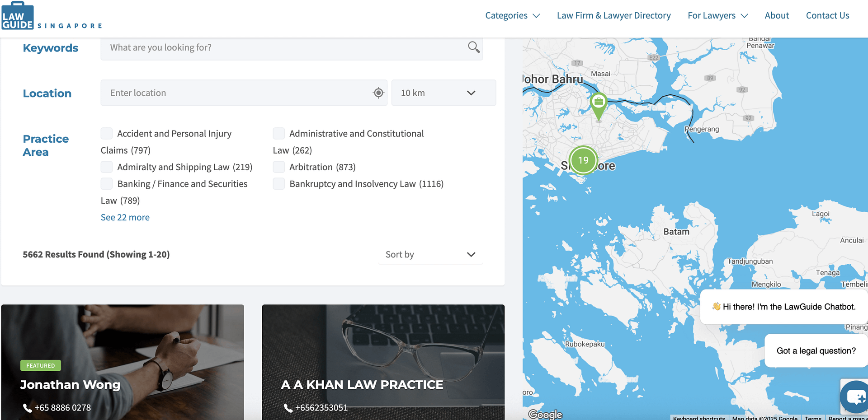Check Accident and Personal Injury Claims box

click(107, 133)
